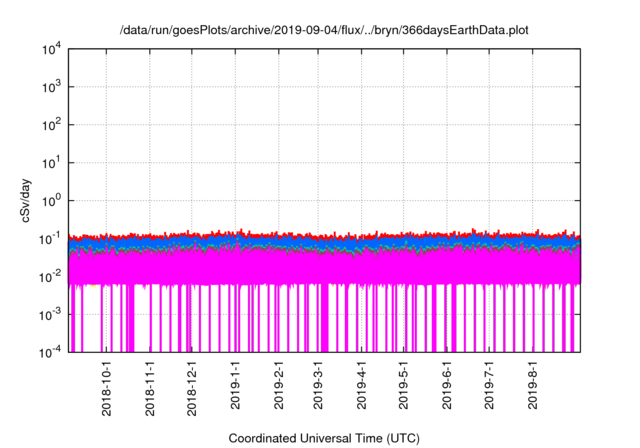Viewport: 640px width, 448px height.
Task: Click the 2018-11-1 date label
Action: 150,388
